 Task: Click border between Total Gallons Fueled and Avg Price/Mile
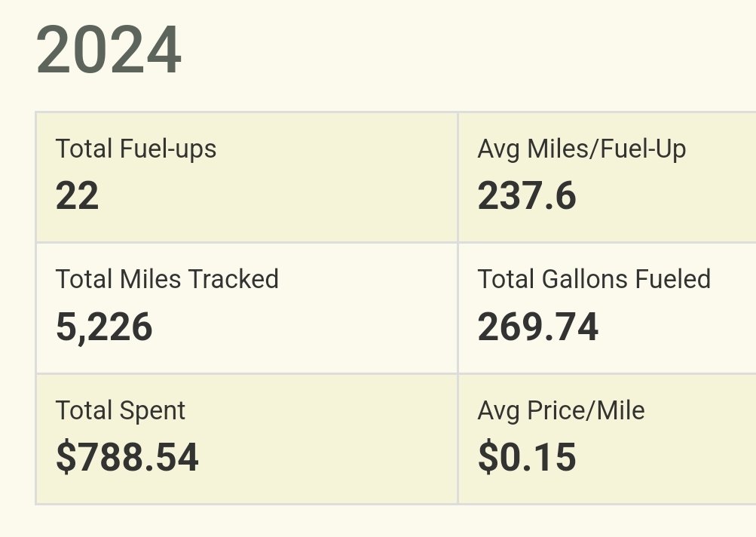click(608, 373)
